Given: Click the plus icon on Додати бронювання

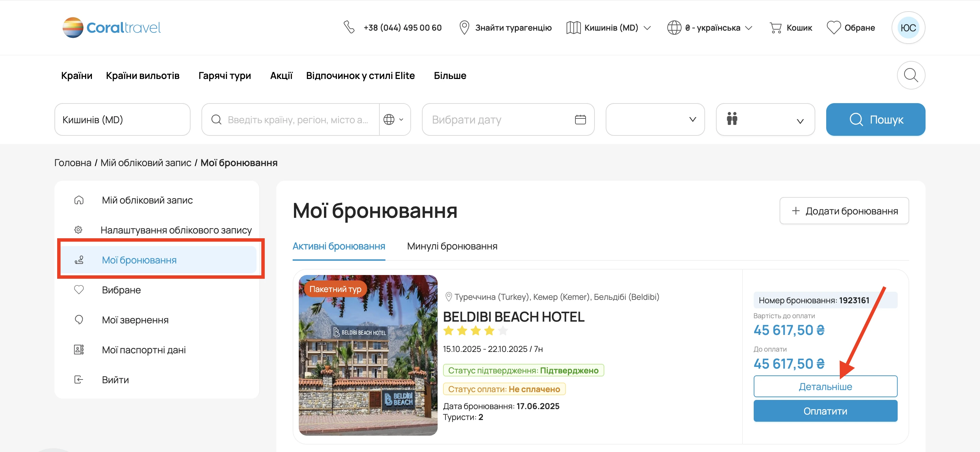Looking at the screenshot, I should coord(796,210).
